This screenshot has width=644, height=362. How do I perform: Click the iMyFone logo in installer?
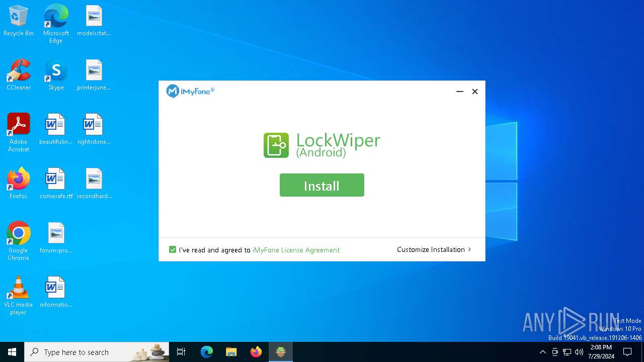pos(190,91)
